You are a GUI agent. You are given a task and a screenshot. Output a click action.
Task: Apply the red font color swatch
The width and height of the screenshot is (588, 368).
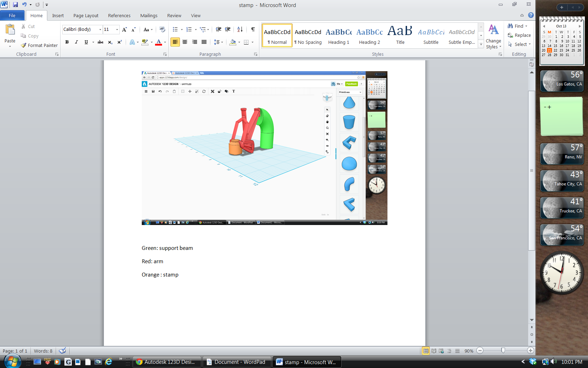tap(159, 42)
